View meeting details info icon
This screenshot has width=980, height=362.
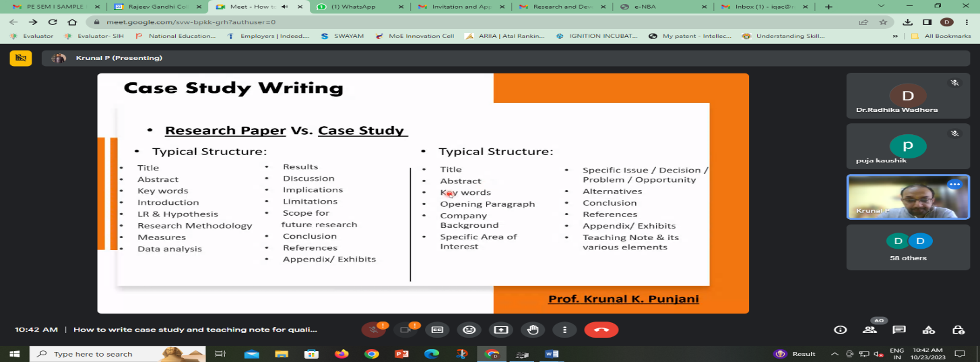click(840, 330)
